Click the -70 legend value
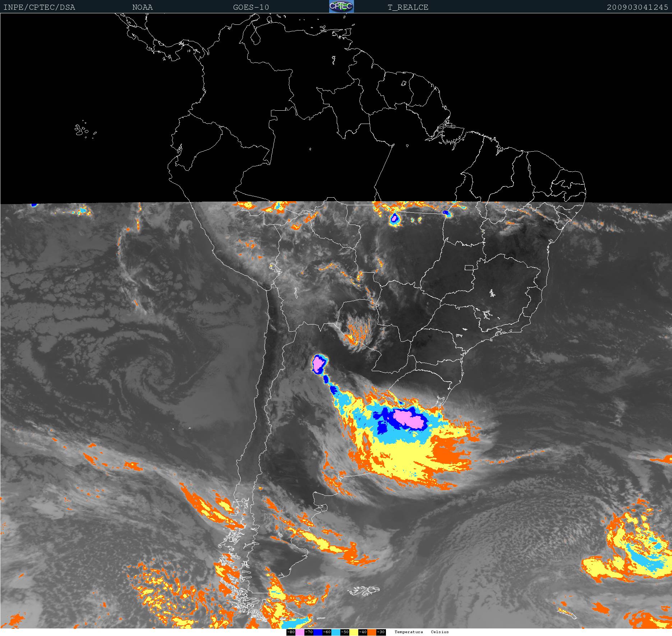 pos(309,632)
